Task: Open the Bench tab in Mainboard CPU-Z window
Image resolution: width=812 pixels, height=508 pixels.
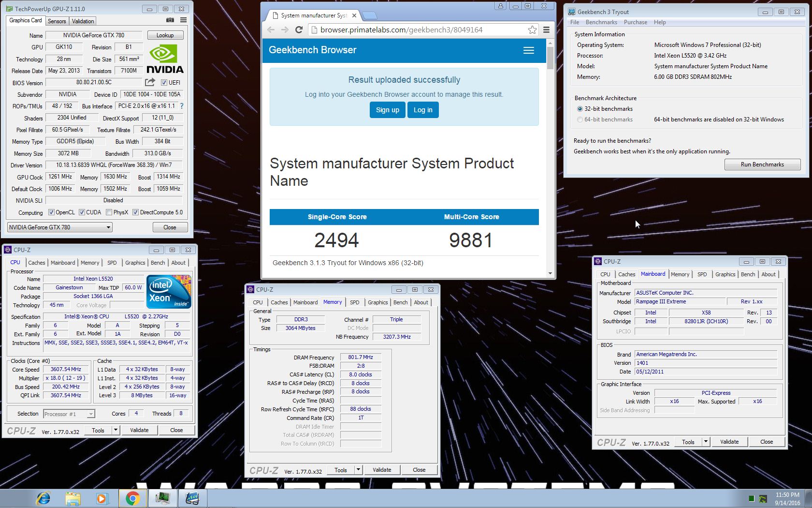Action: 748,274
